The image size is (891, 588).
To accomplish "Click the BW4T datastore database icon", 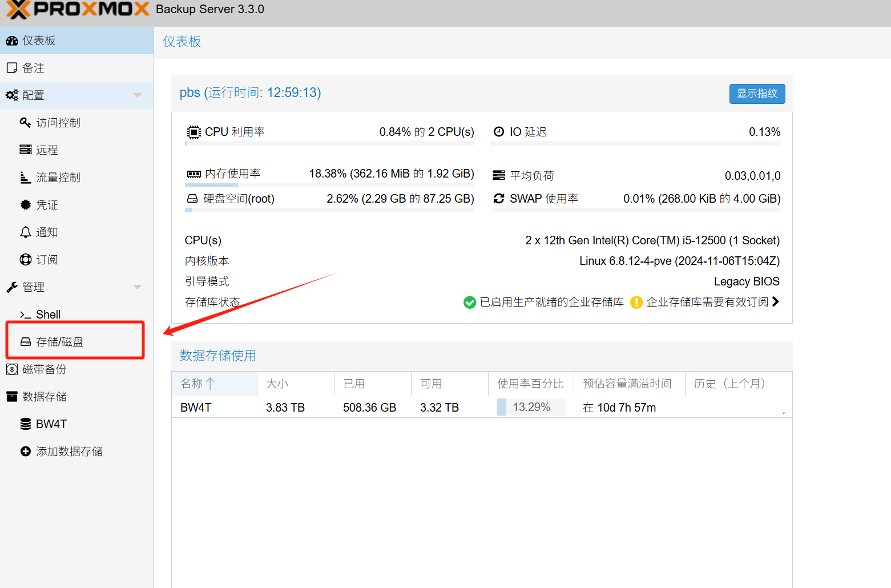I will pyautogui.click(x=26, y=424).
